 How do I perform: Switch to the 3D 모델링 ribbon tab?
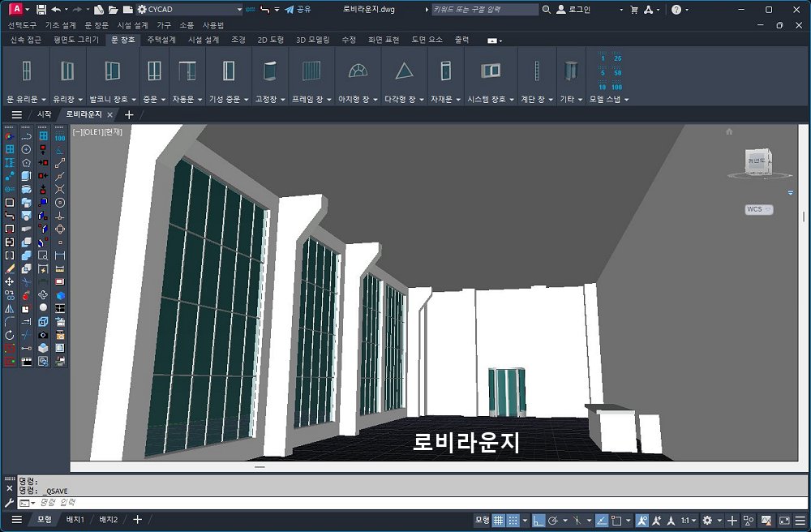point(312,40)
